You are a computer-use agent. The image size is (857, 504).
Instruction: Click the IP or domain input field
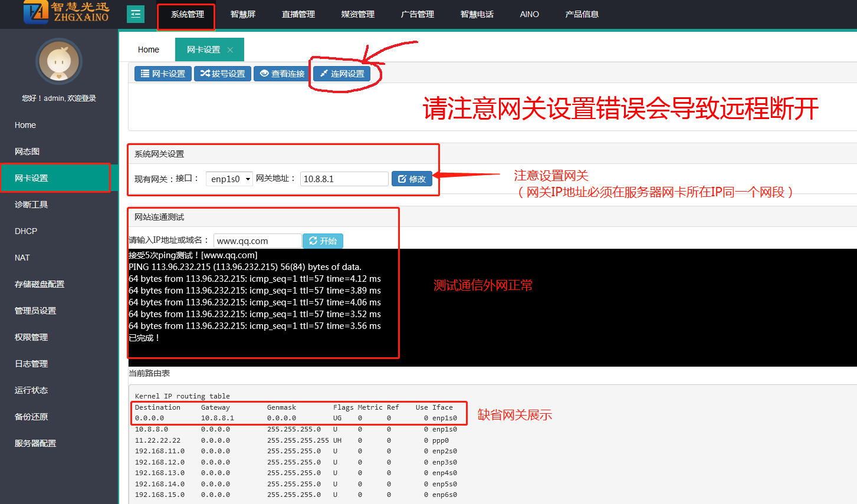click(257, 241)
